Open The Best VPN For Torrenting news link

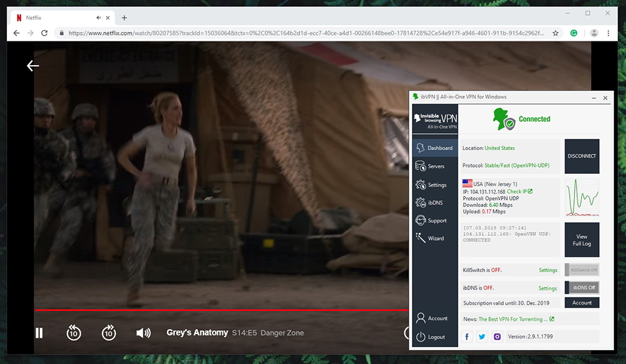pyautogui.click(x=516, y=319)
